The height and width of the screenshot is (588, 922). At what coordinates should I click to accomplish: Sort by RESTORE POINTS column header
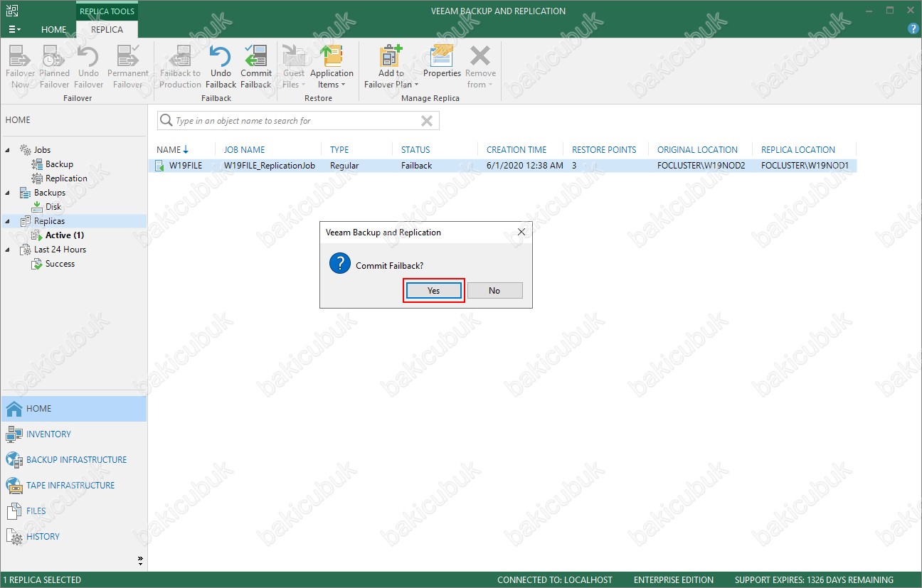pos(604,149)
